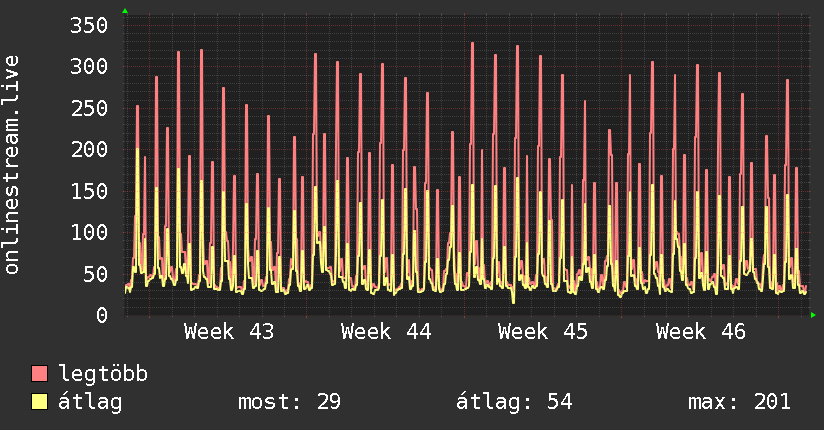Viewport: 824px width, 430px height.
Task: Click the 350 y-axis tick label
Action: 89,25
